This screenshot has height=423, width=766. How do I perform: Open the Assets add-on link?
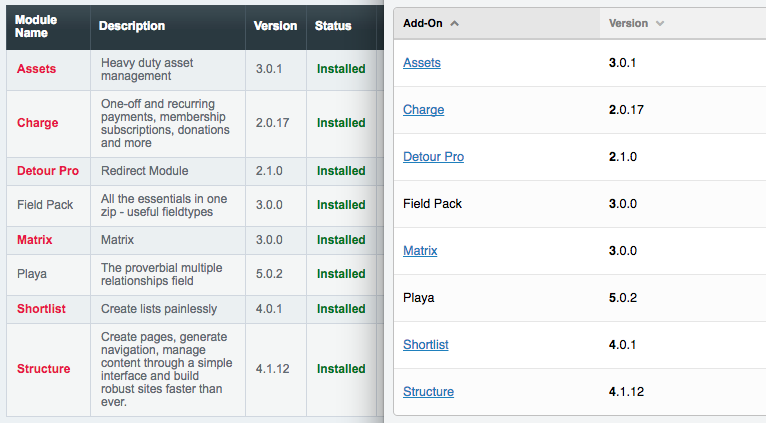[x=422, y=63]
